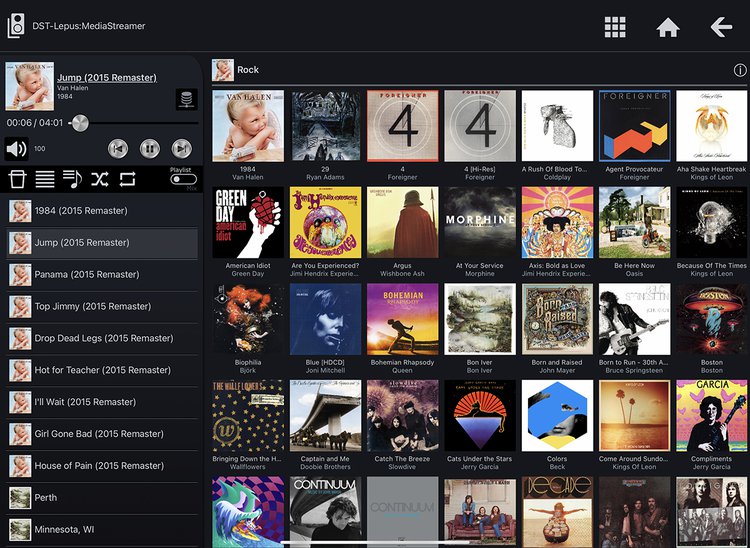Open the Rock genre info icon
This screenshot has height=548, width=750.
pos(740,70)
